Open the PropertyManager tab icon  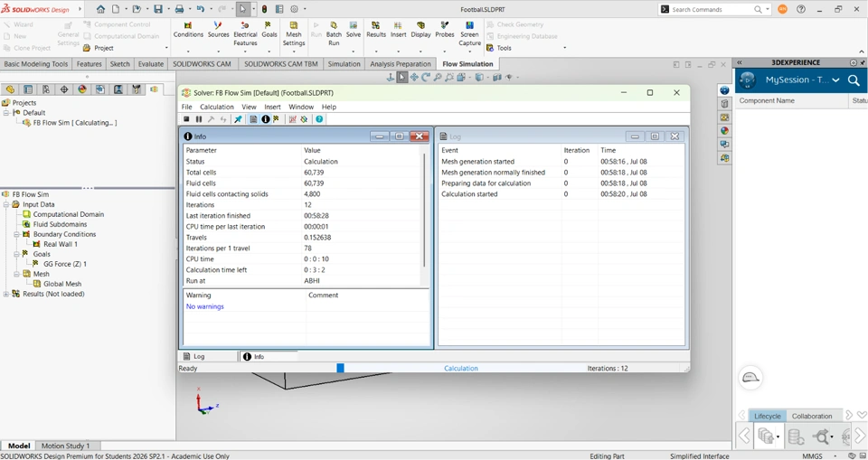[28, 89]
